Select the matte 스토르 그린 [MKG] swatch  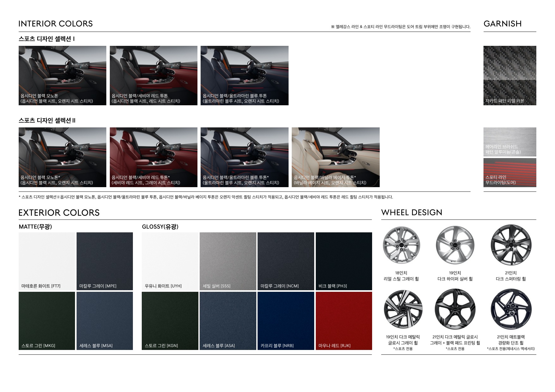tap(47, 321)
